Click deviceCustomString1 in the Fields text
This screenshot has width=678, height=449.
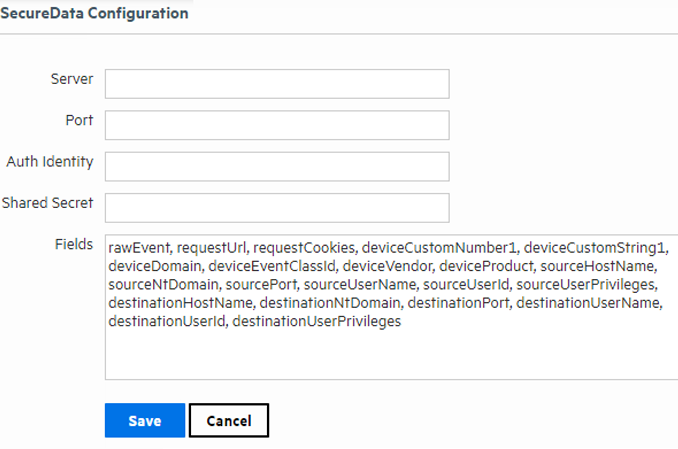[594, 248]
